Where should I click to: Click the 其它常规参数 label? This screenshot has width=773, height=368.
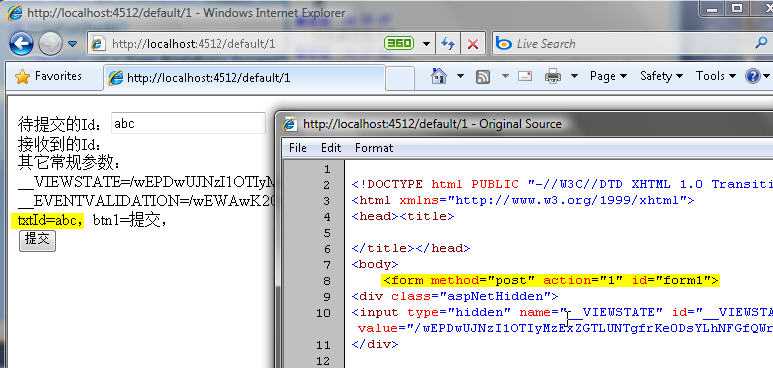pyautogui.click(x=69, y=162)
